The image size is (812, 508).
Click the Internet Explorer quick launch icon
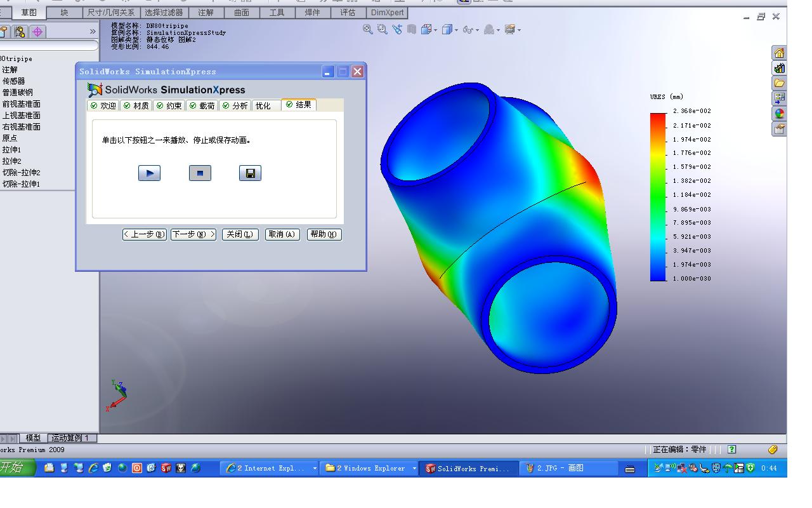(x=93, y=468)
